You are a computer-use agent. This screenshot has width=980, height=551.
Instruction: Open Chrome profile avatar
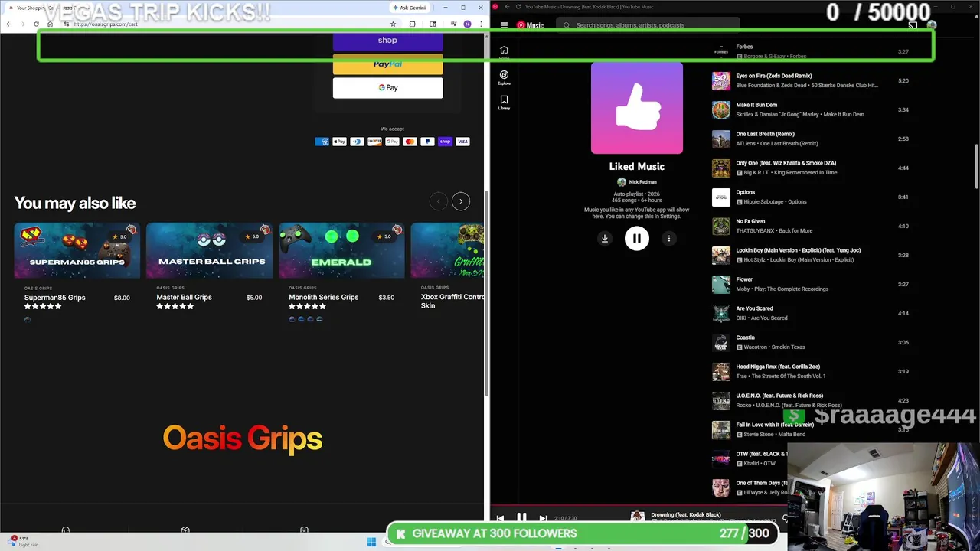467,24
